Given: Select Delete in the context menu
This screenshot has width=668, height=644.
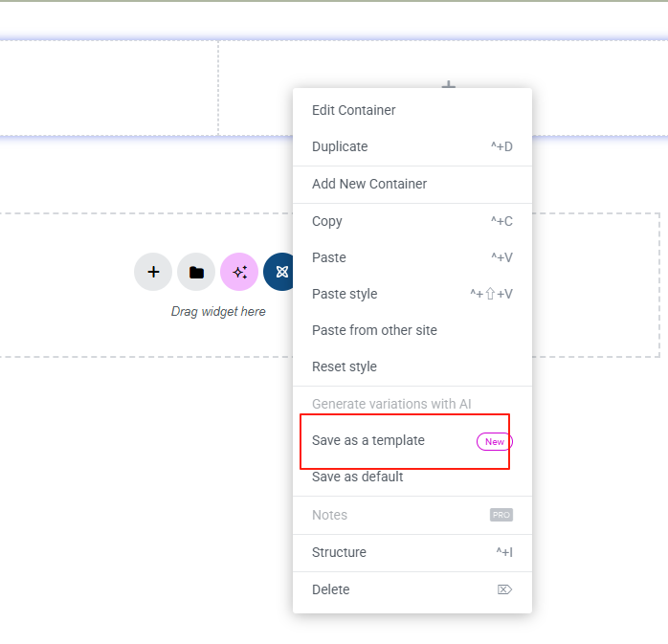Looking at the screenshot, I should pyautogui.click(x=331, y=589).
